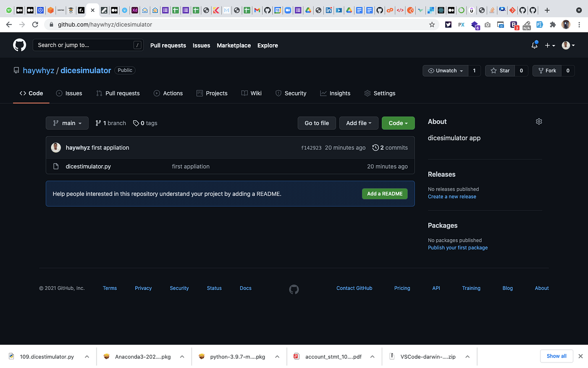Screen dimensions: 588x368
Task: Click Add a README button
Action: 385,194
